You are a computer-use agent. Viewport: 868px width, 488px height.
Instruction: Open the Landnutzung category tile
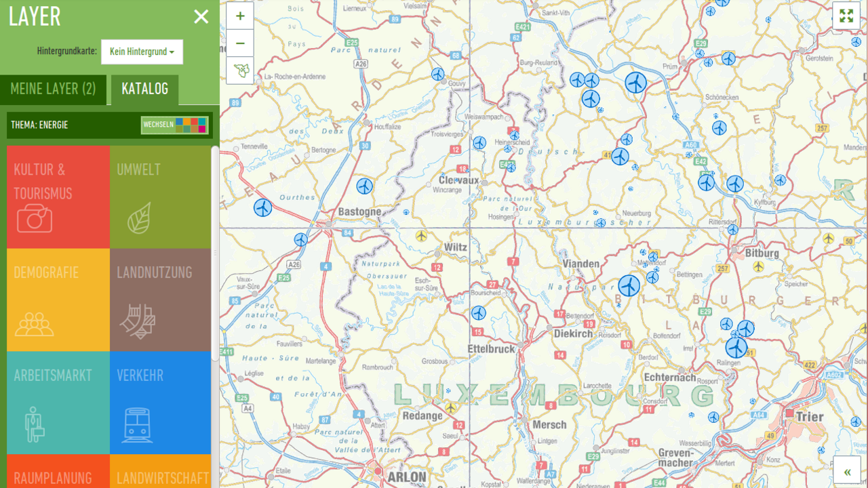point(161,300)
